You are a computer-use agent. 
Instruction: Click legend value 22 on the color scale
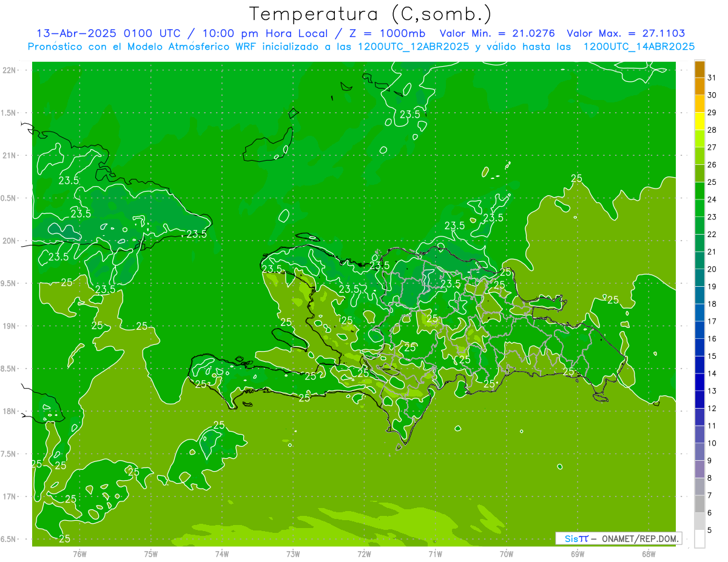point(712,234)
